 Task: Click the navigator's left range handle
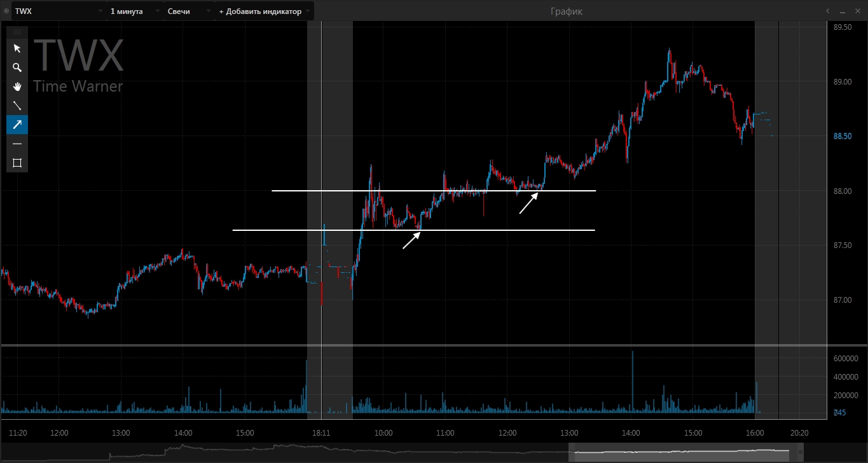click(571, 453)
